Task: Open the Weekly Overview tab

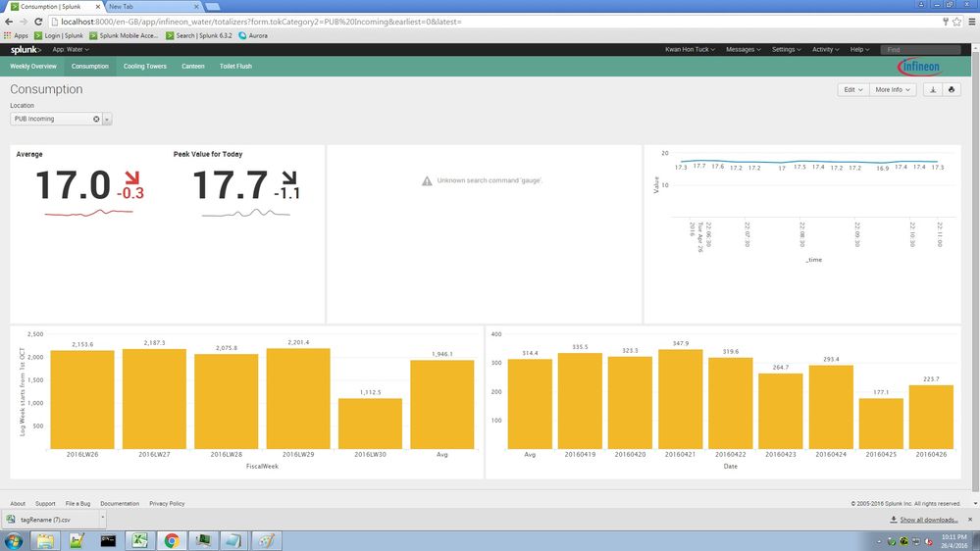Action: point(33,67)
